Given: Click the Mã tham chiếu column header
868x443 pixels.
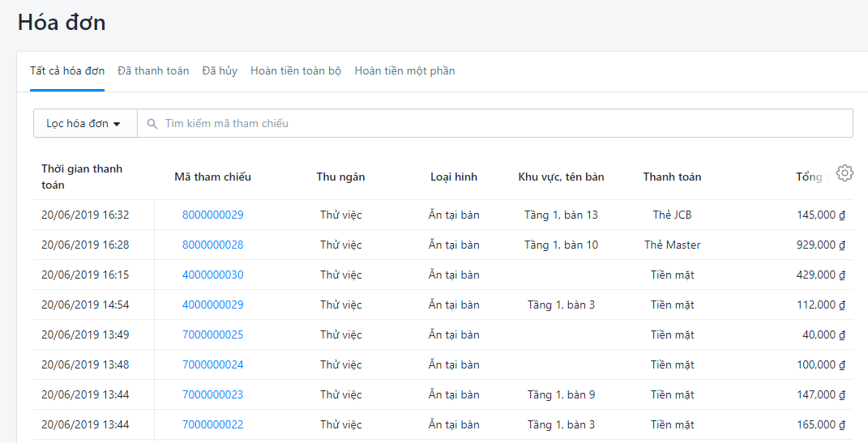Looking at the screenshot, I should click(x=212, y=177).
